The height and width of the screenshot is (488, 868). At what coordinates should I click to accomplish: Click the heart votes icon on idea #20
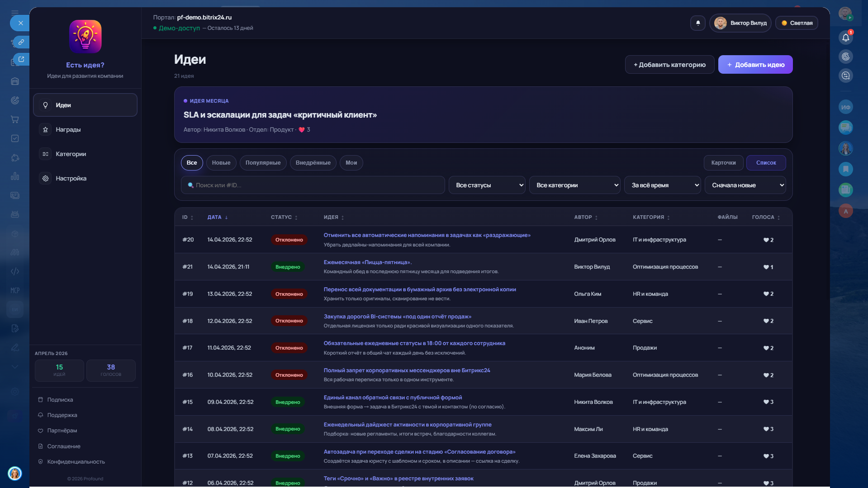pos(766,240)
